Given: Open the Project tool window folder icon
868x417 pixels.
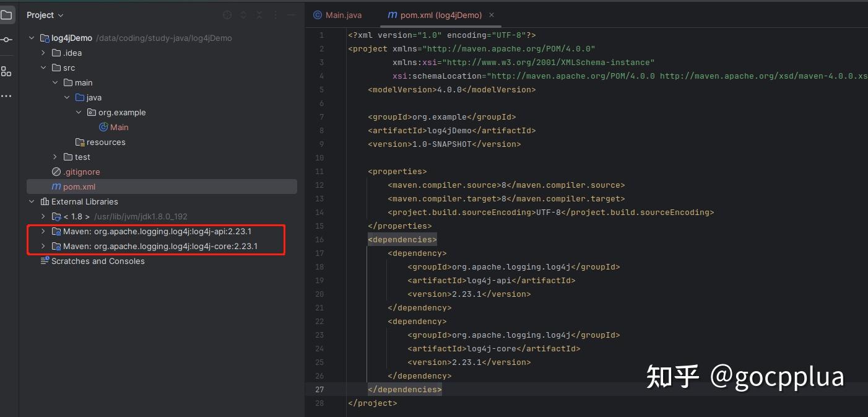Looking at the screenshot, I should point(6,15).
